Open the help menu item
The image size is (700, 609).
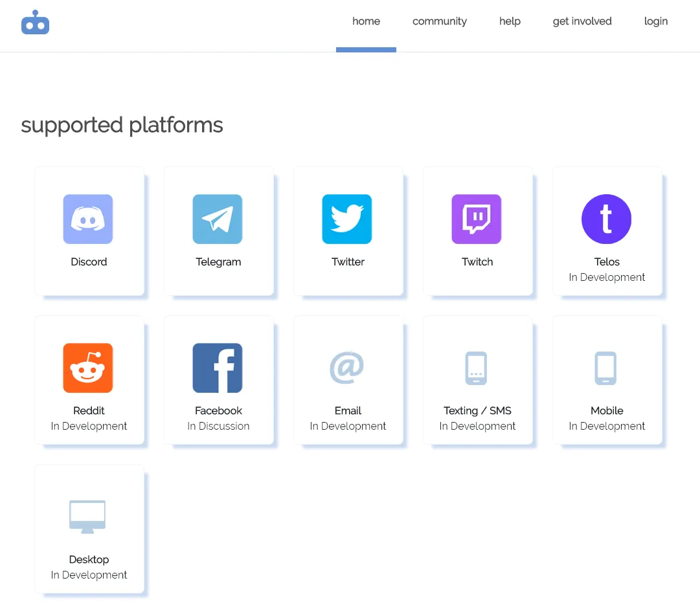pyautogui.click(x=510, y=21)
